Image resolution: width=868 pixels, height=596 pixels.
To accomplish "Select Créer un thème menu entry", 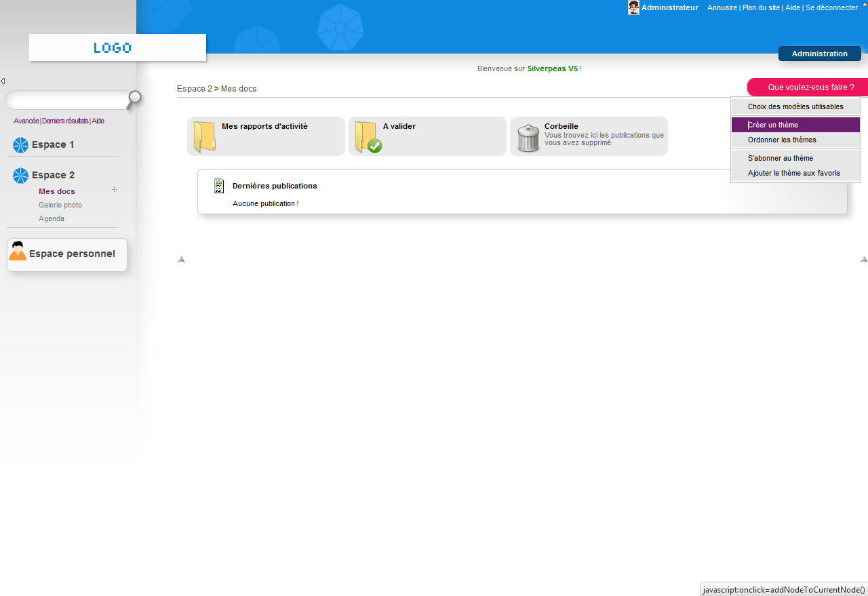I will tap(773, 125).
